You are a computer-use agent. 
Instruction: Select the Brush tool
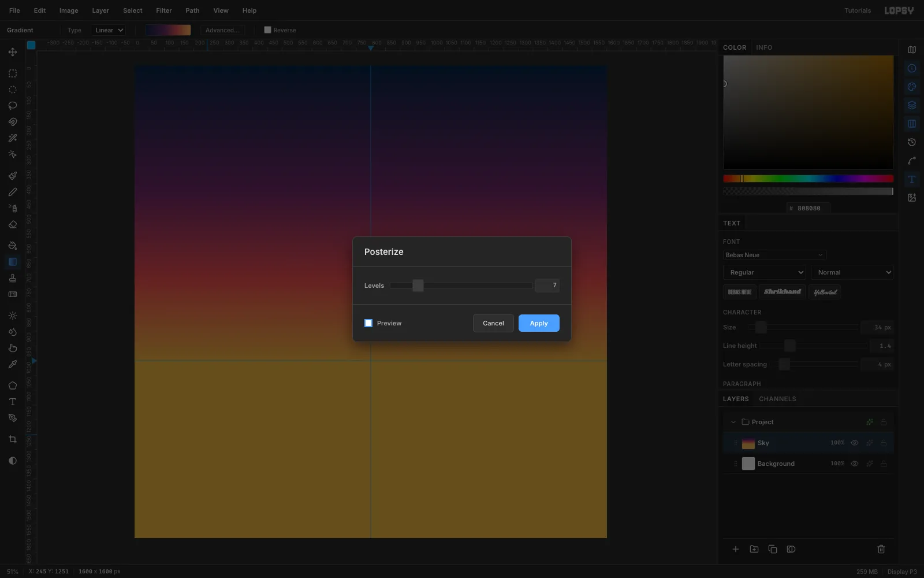[12, 176]
